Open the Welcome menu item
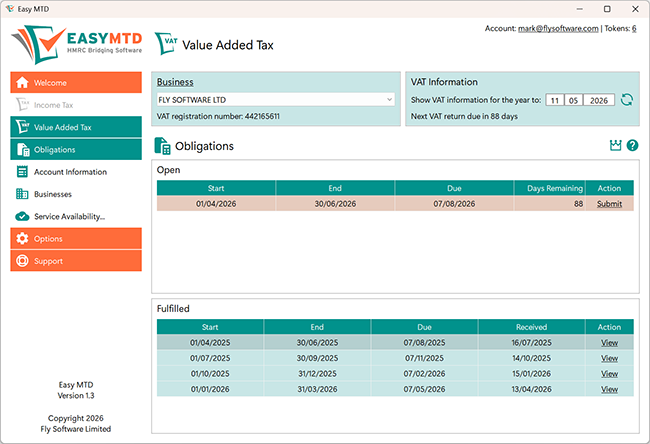650x444 pixels. (x=76, y=82)
